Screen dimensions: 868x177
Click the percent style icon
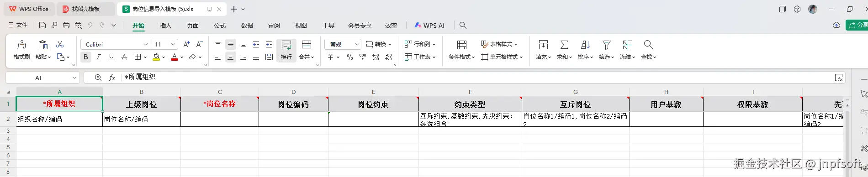point(349,57)
